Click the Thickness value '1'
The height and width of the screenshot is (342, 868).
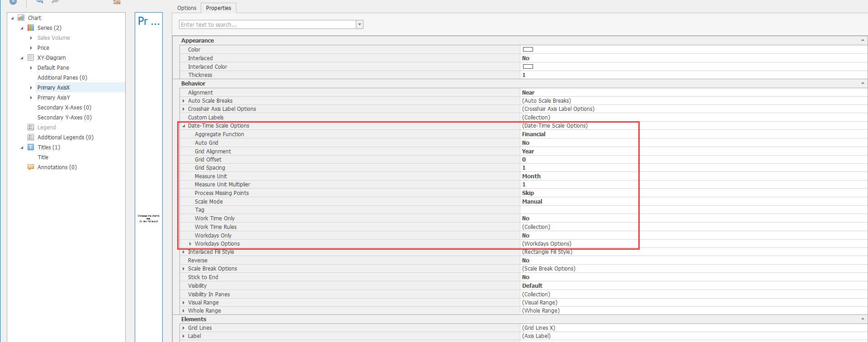pyautogui.click(x=524, y=75)
